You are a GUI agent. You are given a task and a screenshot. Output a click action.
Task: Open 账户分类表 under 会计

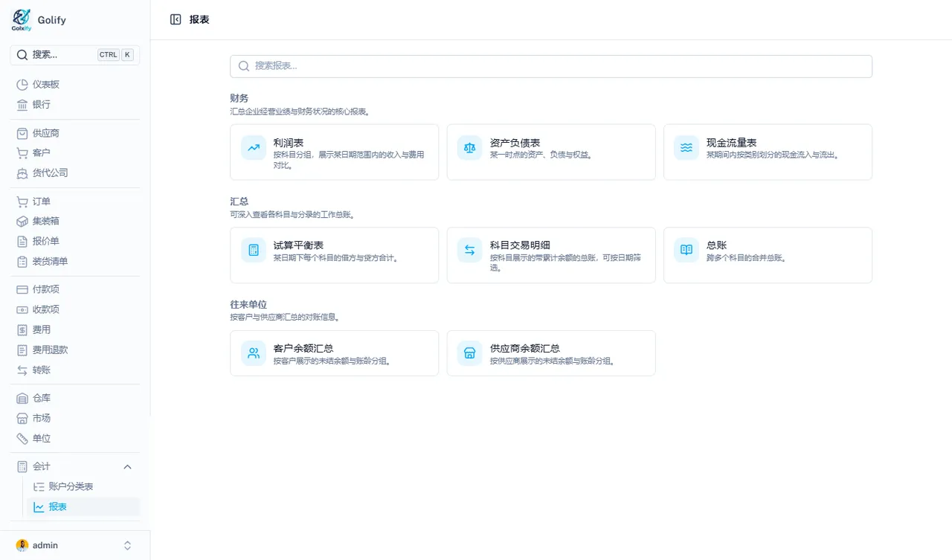[x=83, y=487]
